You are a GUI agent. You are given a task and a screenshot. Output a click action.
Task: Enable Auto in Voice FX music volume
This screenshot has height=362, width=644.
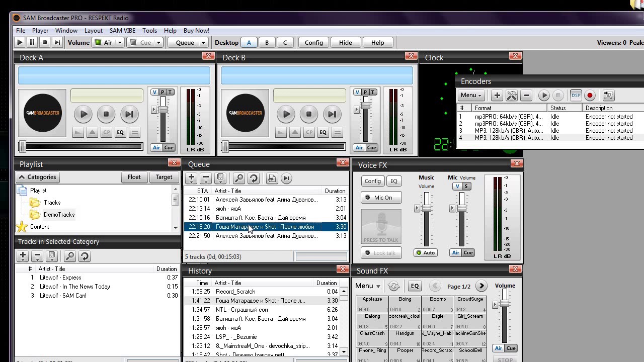[426, 252]
